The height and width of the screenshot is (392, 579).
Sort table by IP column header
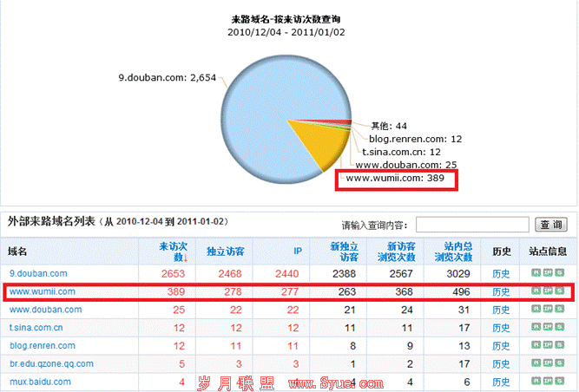point(298,252)
